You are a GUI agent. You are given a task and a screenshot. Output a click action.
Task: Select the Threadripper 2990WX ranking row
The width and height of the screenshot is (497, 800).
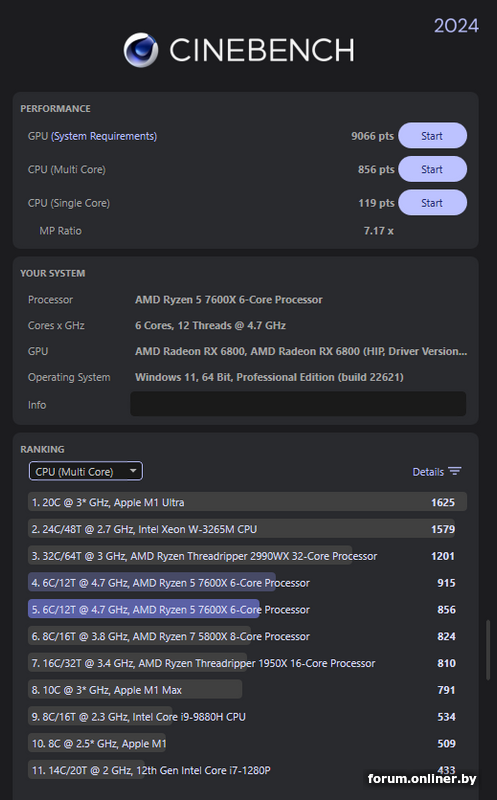247,556
